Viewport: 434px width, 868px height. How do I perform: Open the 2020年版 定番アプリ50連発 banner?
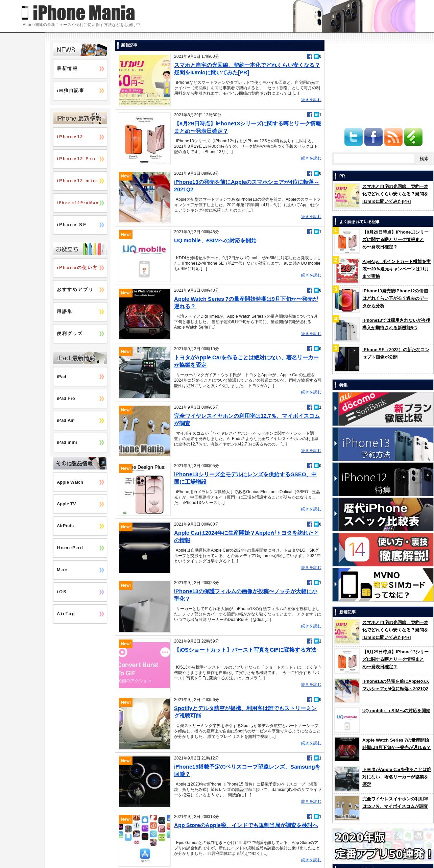[383, 845]
